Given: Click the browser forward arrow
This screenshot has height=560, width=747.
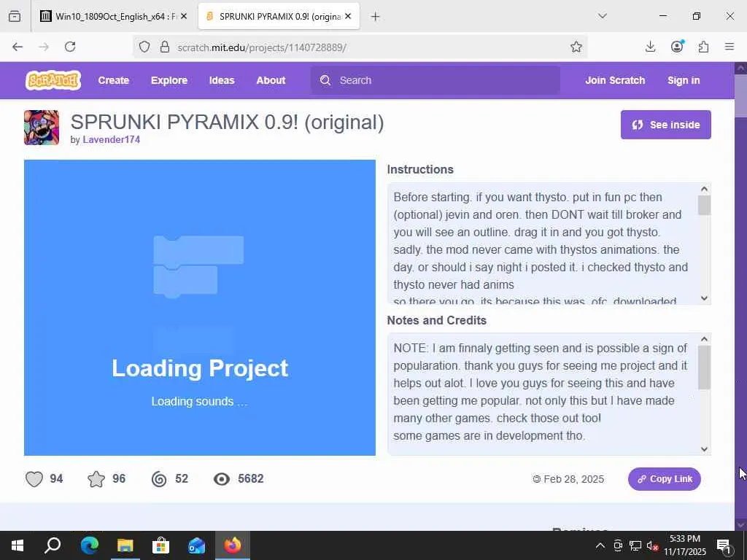Looking at the screenshot, I should click(x=44, y=47).
